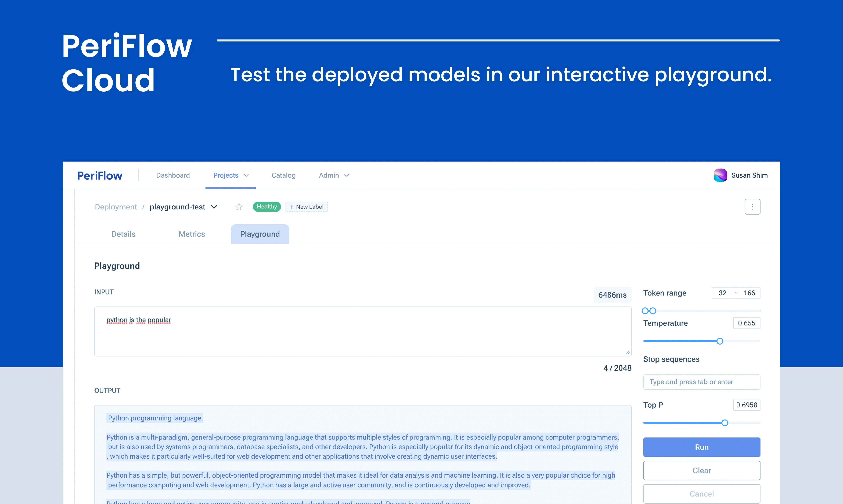This screenshot has width=843, height=504.
Task: Click the output paragraph starting 'Python is a multi-paradigm'
Action: [363, 447]
